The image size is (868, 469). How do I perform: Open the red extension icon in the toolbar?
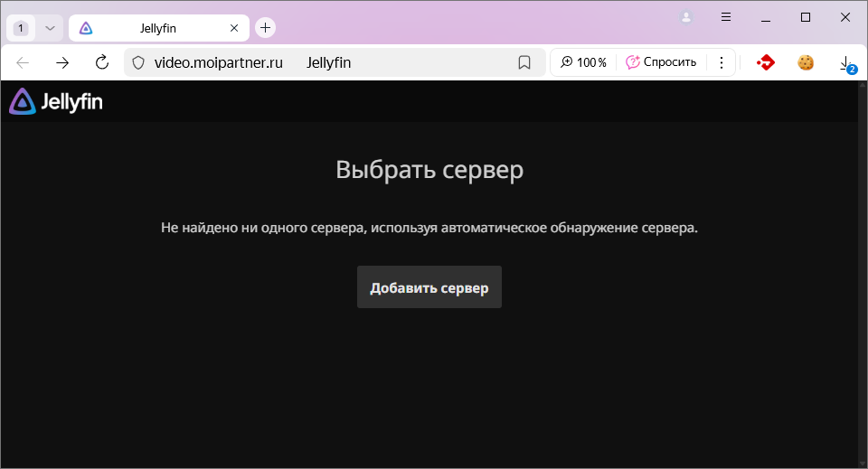(x=766, y=62)
